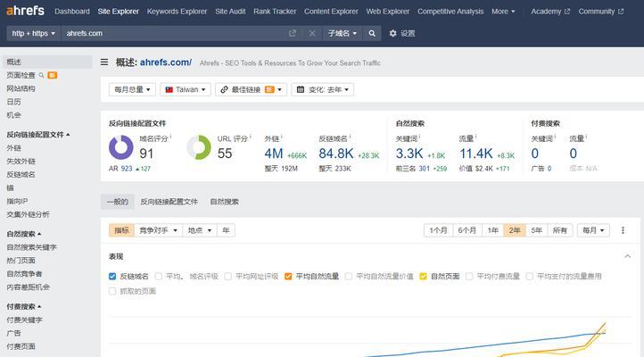The image size is (644, 357).
Task: Clear the URL field with the X icon
Action: pyautogui.click(x=312, y=33)
